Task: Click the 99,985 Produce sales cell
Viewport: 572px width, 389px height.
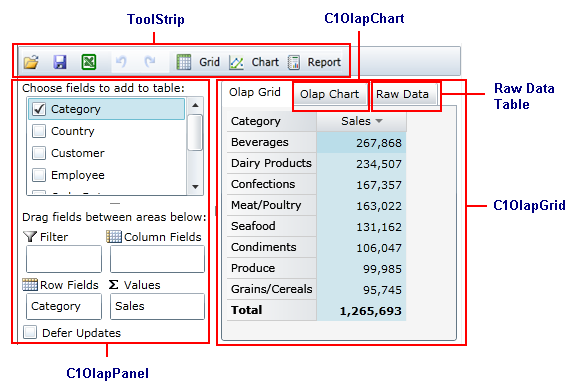Action: coord(361,268)
